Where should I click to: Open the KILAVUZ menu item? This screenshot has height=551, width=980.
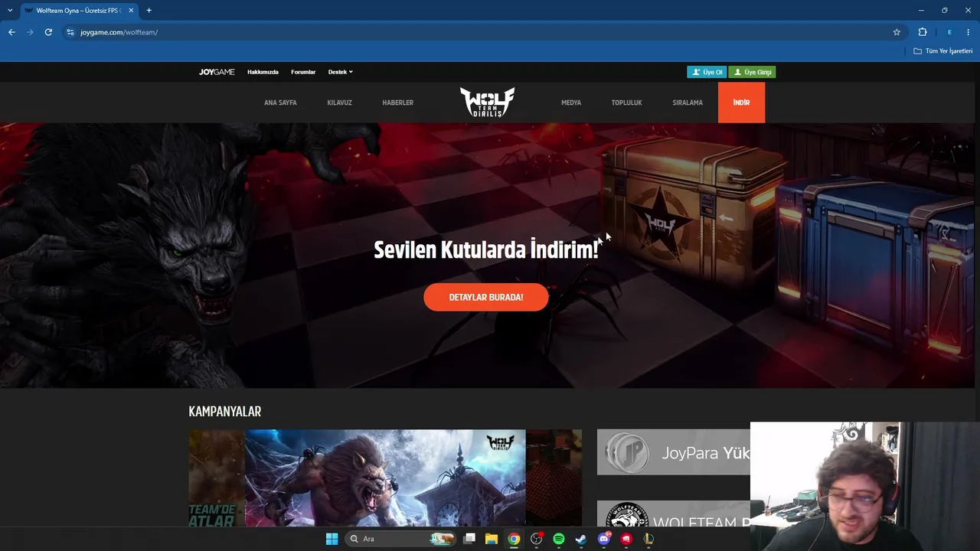[x=339, y=103]
